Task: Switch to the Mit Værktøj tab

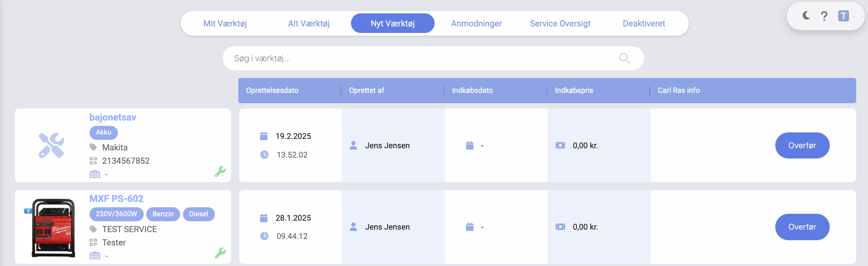Action: 225,24
